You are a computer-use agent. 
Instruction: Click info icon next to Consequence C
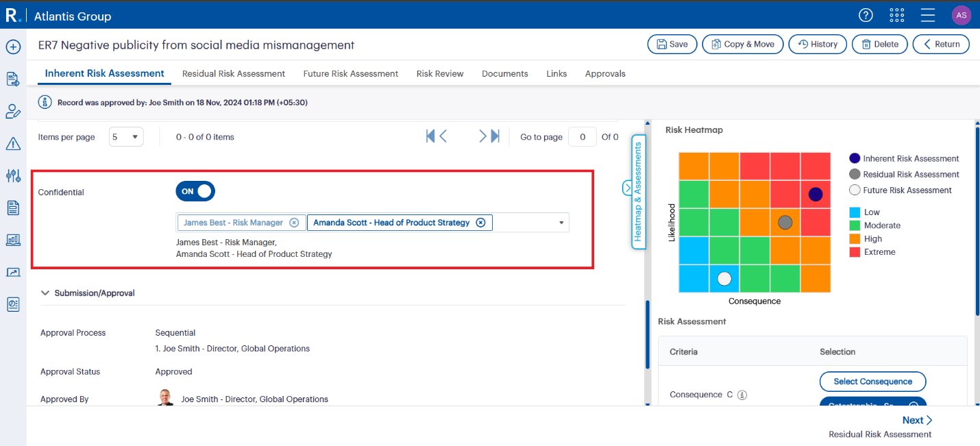(x=742, y=395)
